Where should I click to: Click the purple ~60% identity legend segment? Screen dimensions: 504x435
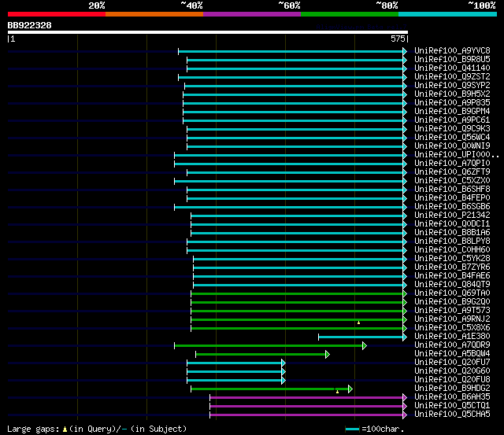(252, 14)
